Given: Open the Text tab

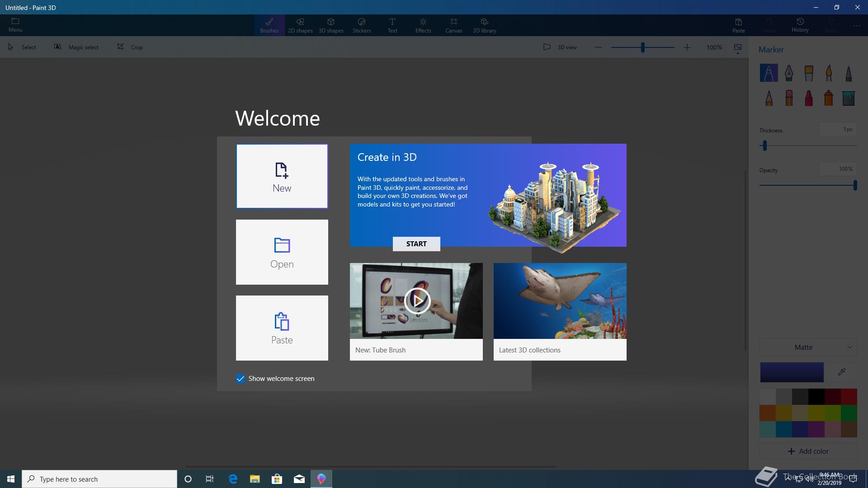Looking at the screenshot, I should tap(392, 25).
